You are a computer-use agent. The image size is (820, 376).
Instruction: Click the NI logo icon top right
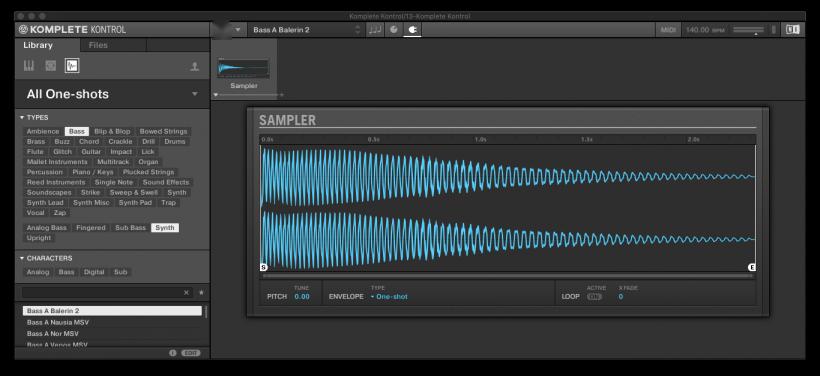pyautogui.click(x=792, y=30)
